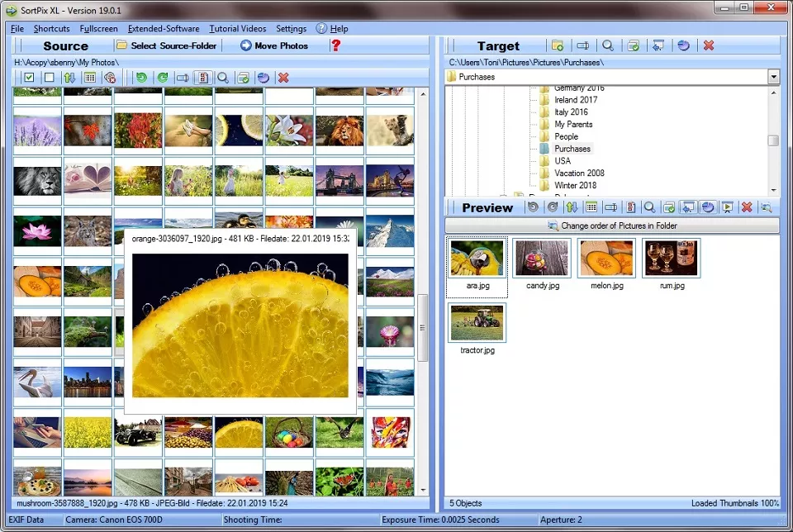Click the red X icon in Target toolbar
The width and height of the screenshot is (793, 532).
point(708,45)
